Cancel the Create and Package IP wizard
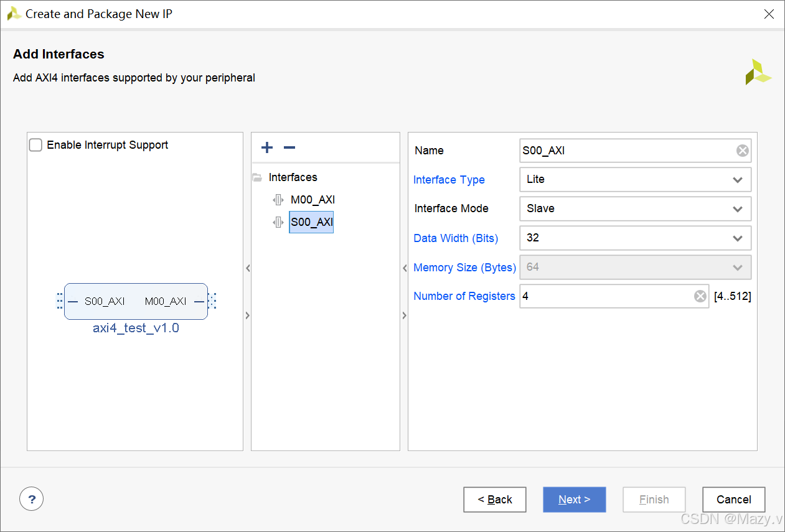 [733, 500]
